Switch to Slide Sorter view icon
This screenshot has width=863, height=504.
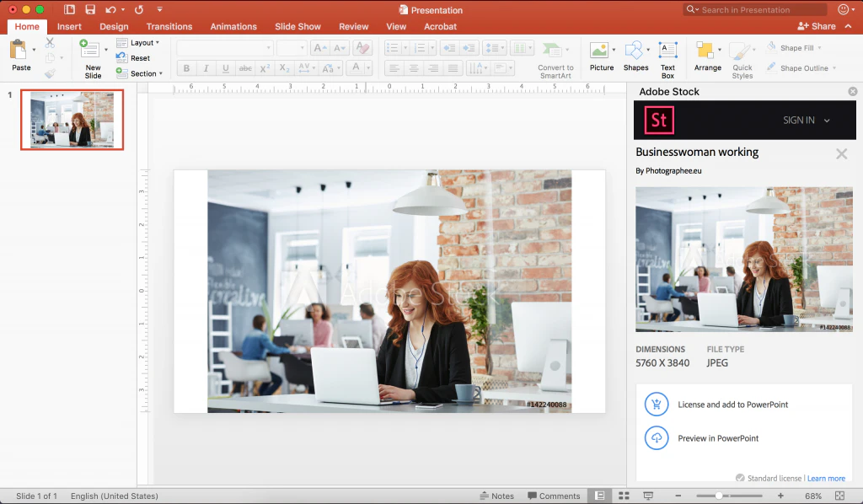click(x=624, y=496)
